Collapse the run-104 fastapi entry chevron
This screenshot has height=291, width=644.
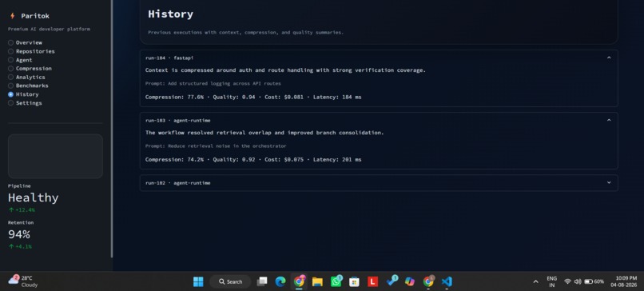[x=609, y=58]
